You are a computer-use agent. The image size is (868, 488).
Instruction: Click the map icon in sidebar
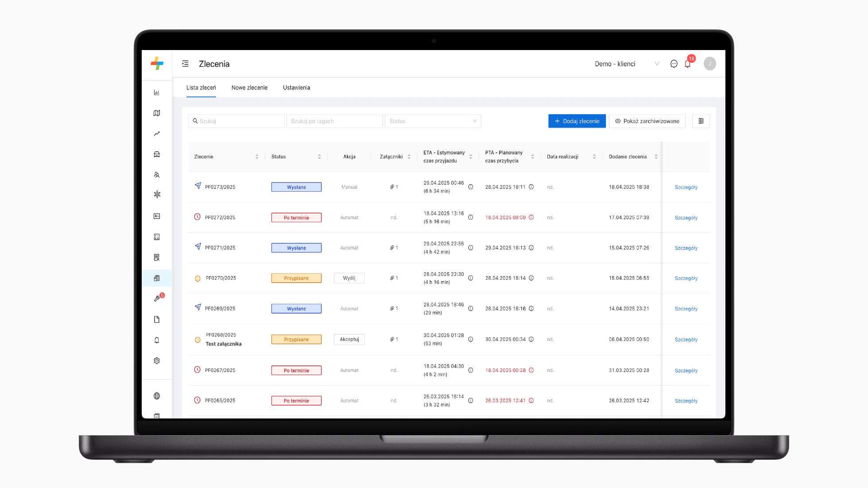coord(157,113)
